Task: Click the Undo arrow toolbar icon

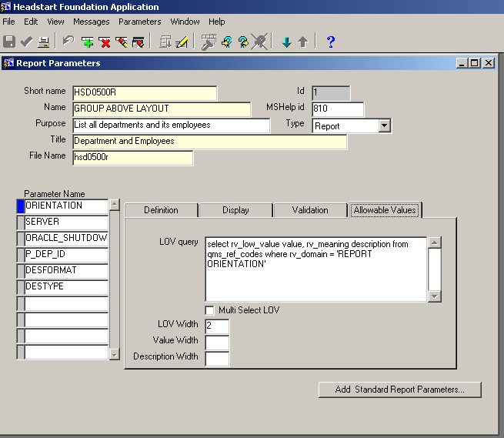Action: (x=68, y=42)
